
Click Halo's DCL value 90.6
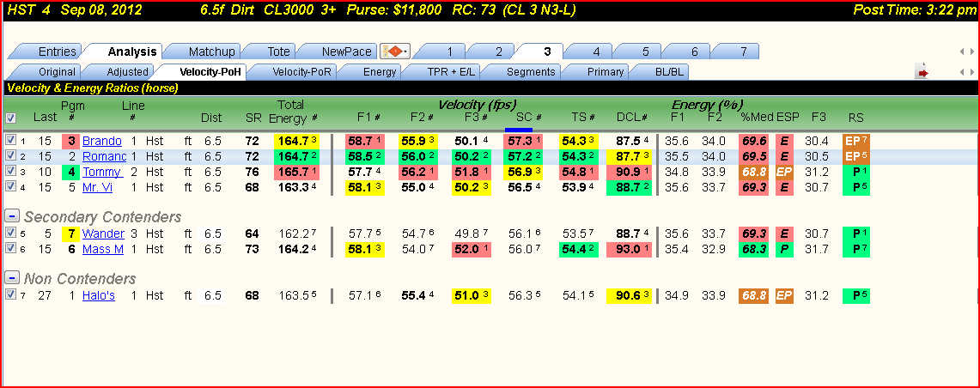tap(630, 295)
